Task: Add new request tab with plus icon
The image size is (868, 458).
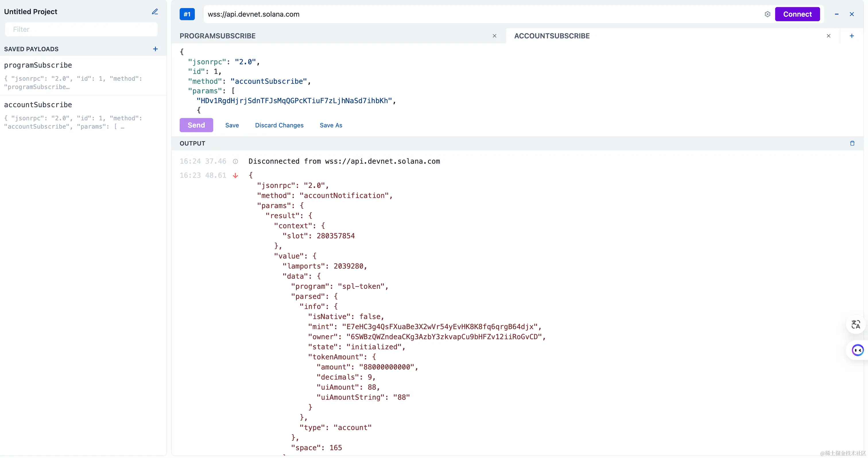Action: pos(851,36)
